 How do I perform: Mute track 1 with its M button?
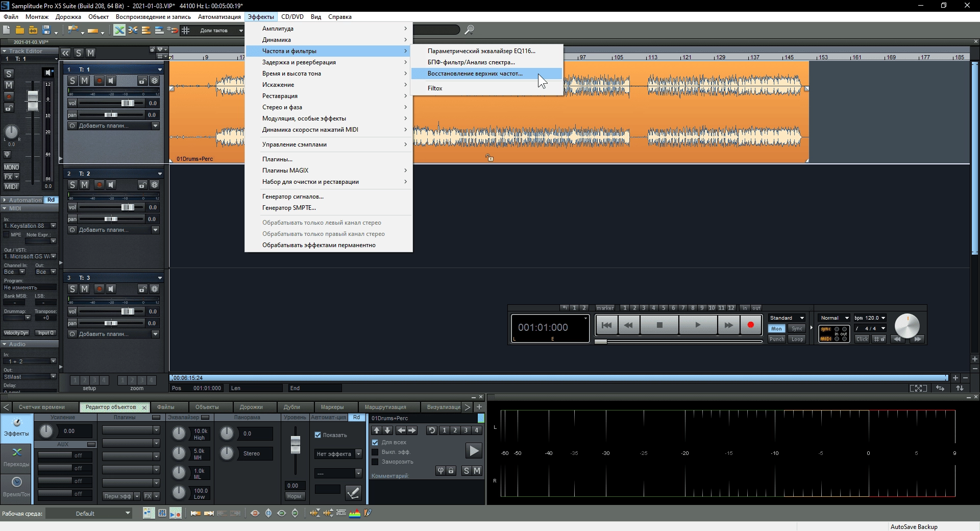(85, 81)
